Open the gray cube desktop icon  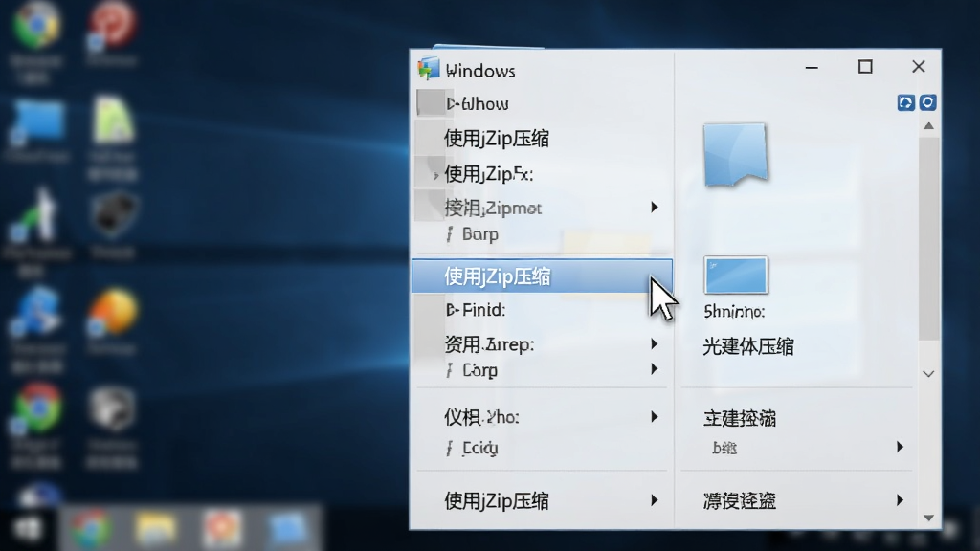coord(113,409)
